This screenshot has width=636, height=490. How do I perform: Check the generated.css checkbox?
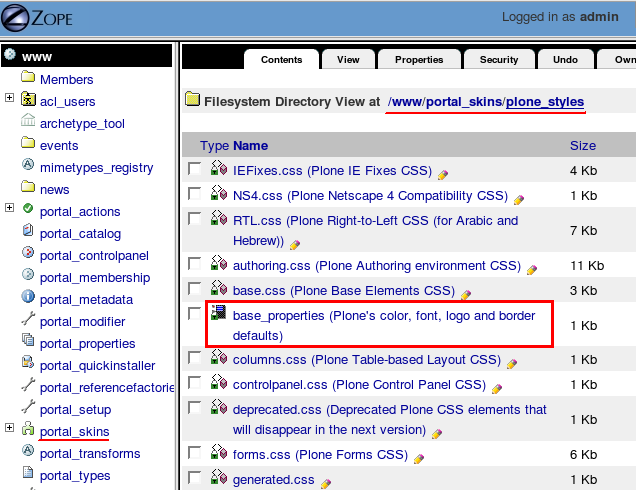click(194, 477)
